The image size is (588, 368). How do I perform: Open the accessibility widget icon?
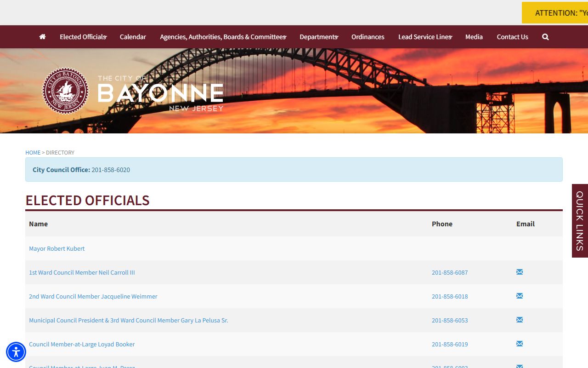16,352
